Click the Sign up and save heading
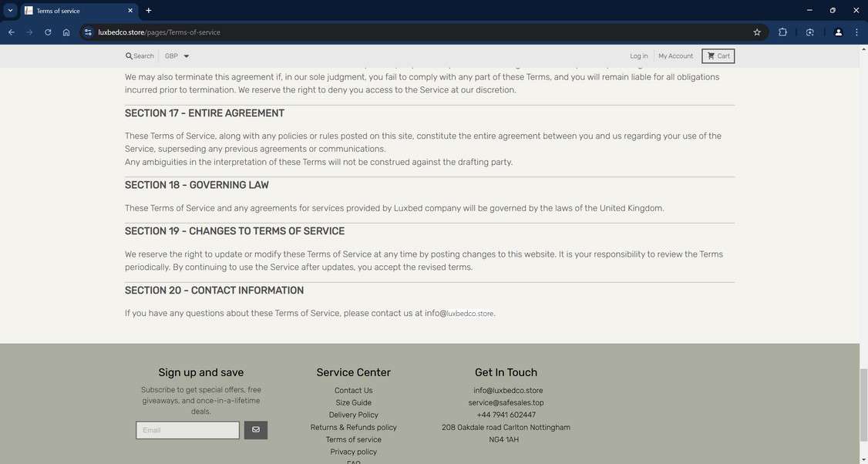The height and width of the screenshot is (464, 868). pyautogui.click(x=201, y=372)
